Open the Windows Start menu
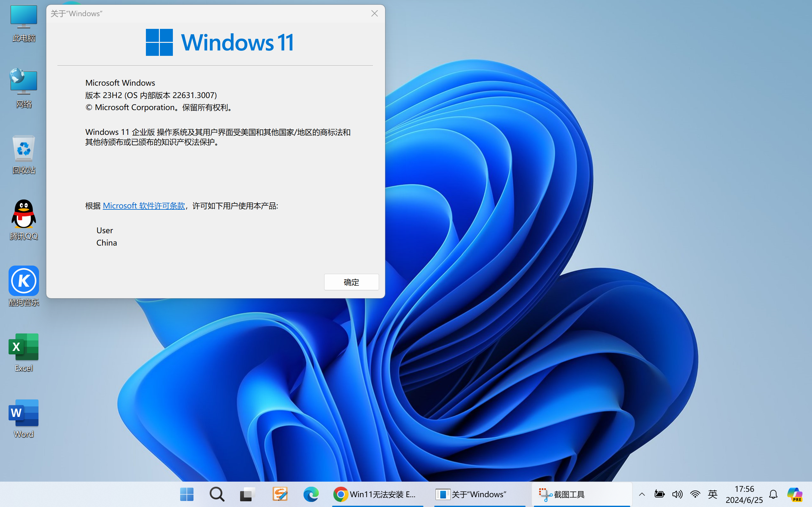 [187, 494]
